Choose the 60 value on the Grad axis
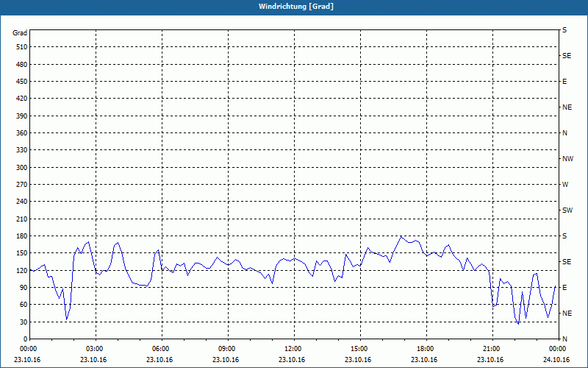The width and height of the screenshot is (588, 368). point(23,305)
